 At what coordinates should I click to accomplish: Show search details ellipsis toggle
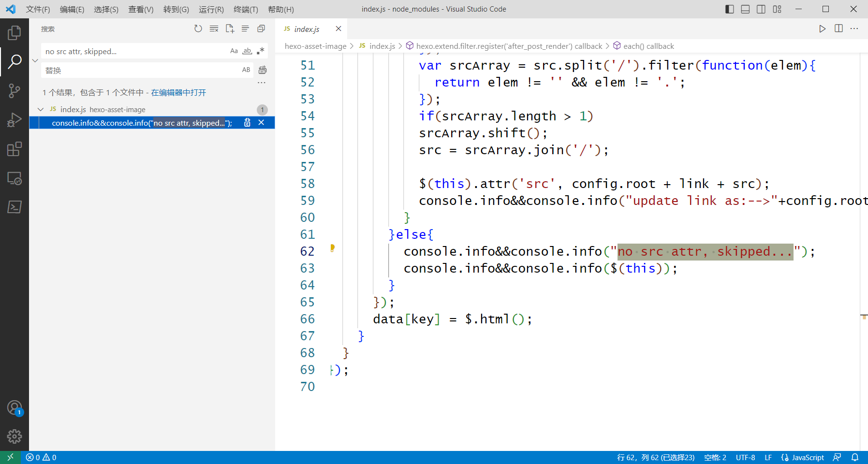pos(262,83)
